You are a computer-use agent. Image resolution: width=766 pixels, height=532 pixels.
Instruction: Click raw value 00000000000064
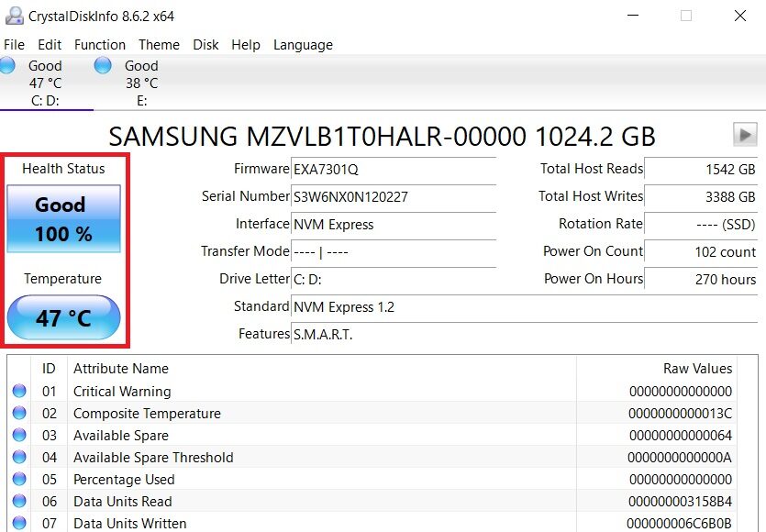coord(681,436)
